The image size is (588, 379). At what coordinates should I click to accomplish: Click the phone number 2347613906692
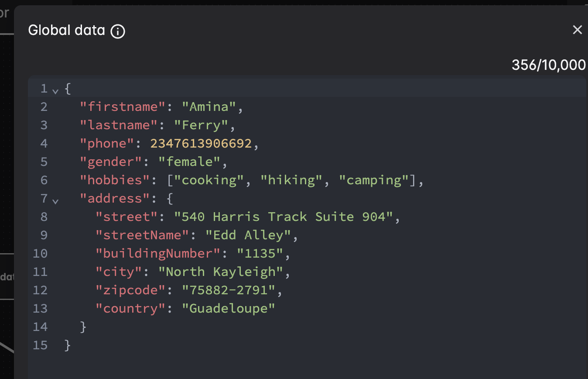pos(202,143)
